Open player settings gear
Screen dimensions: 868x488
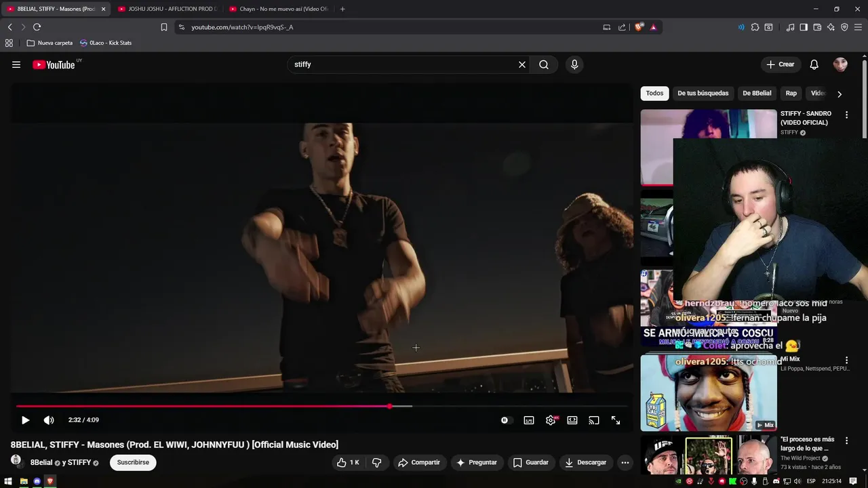(x=551, y=420)
